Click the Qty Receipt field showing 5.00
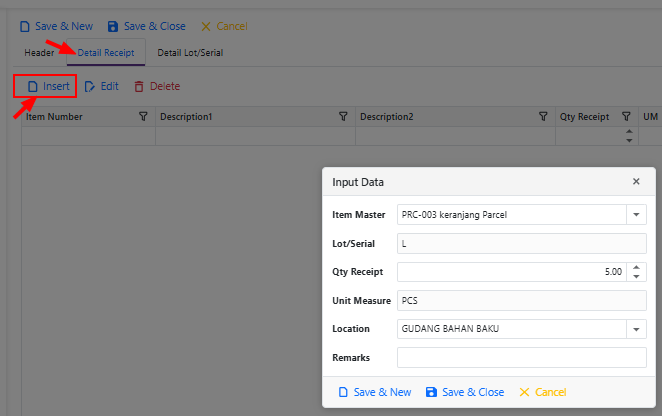The width and height of the screenshot is (662, 416). [x=512, y=272]
